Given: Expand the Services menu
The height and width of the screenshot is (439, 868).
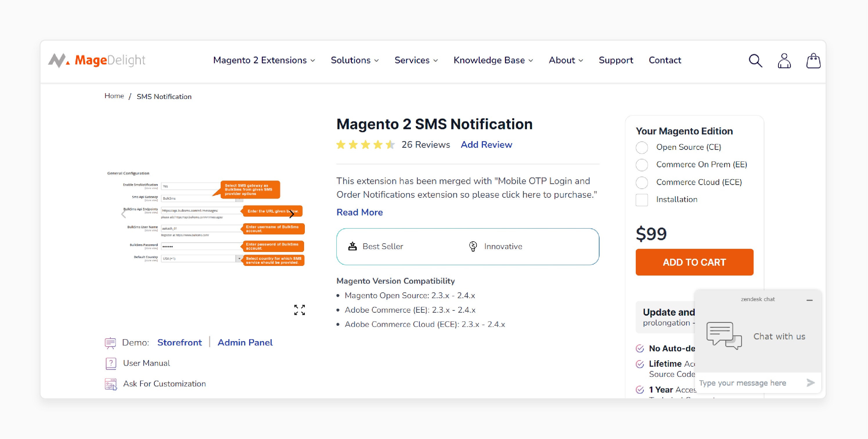Looking at the screenshot, I should [416, 60].
